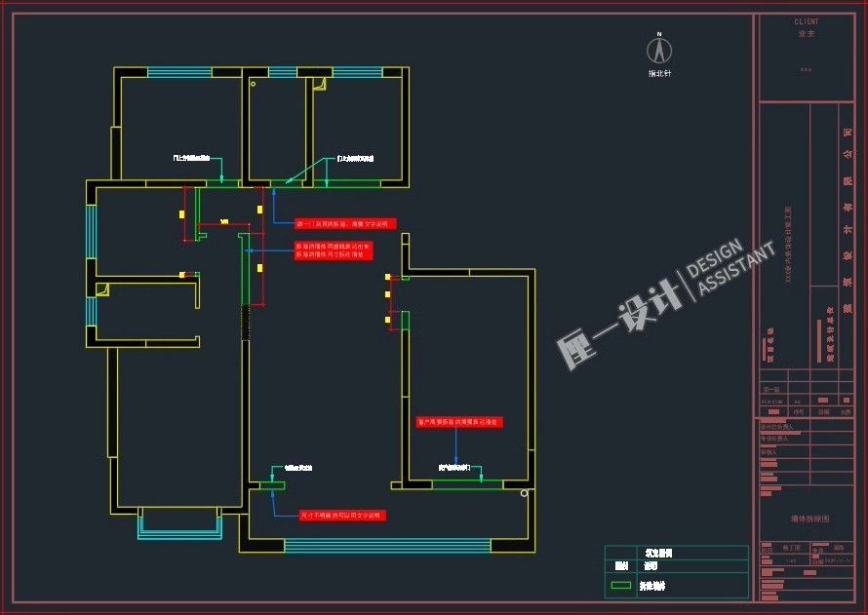
Task: Select the 指北针 label under the compass
Action: (x=660, y=74)
